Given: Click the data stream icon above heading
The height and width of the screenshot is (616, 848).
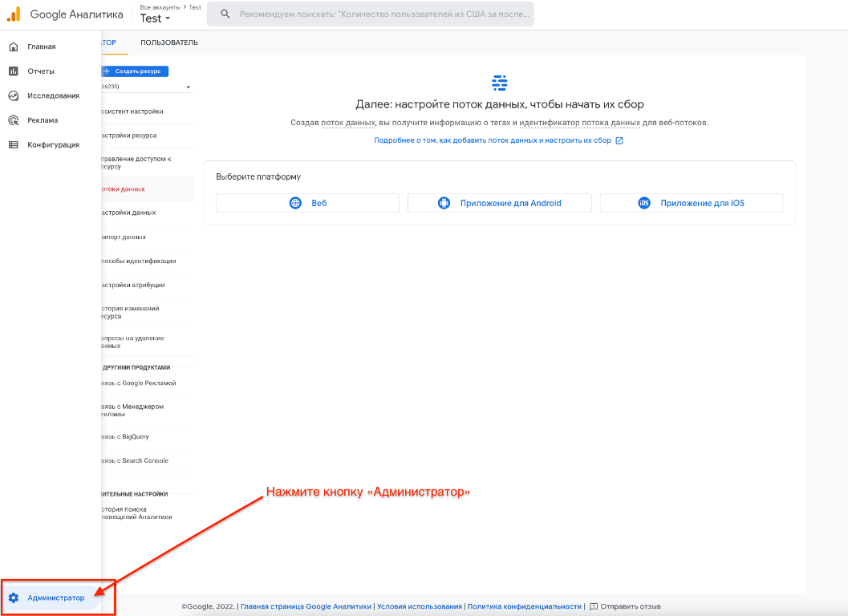Looking at the screenshot, I should pyautogui.click(x=499, y=83).
